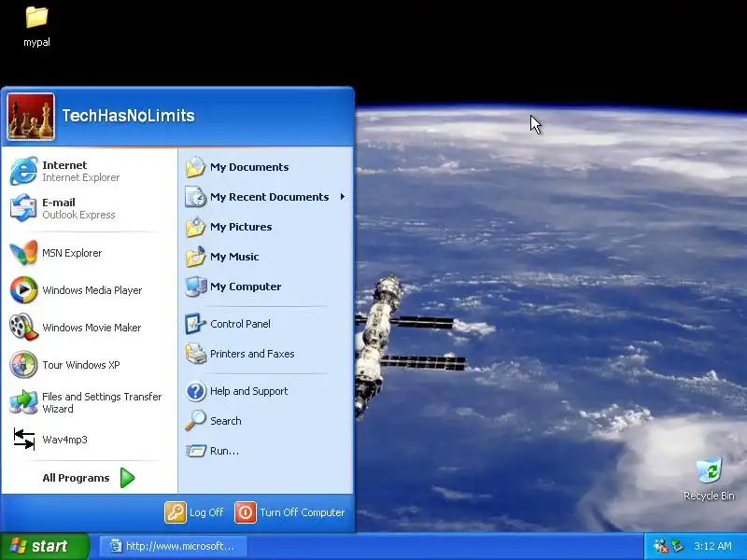Open the My Pictures folder icon
Screen dimensions: 747x560
tap(195, 227)
